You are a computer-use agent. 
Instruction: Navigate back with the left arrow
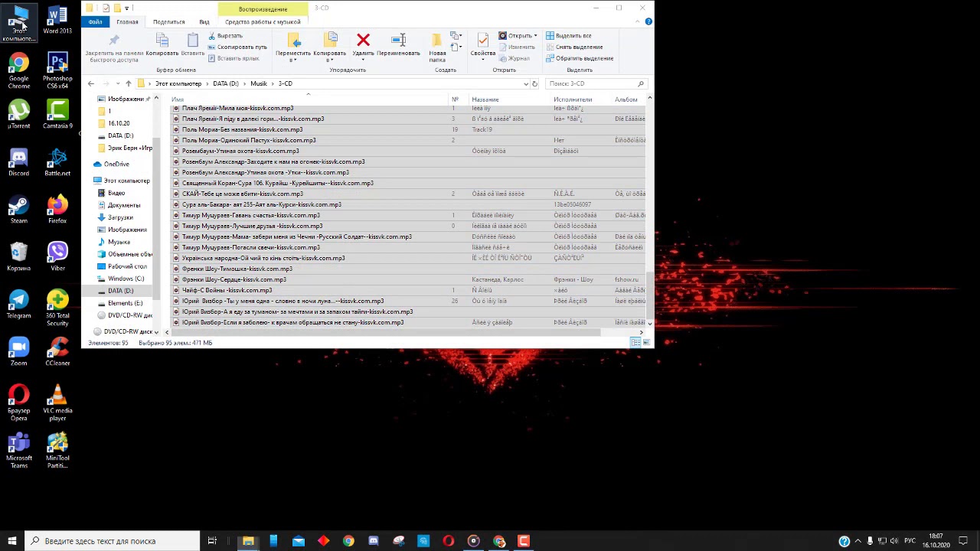[90, 83]
